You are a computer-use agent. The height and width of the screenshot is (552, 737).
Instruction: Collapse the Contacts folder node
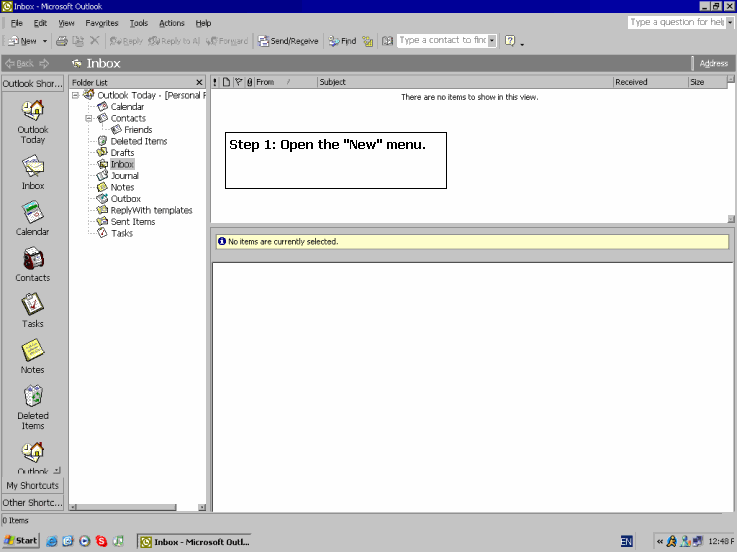click(x=88, y=118)
